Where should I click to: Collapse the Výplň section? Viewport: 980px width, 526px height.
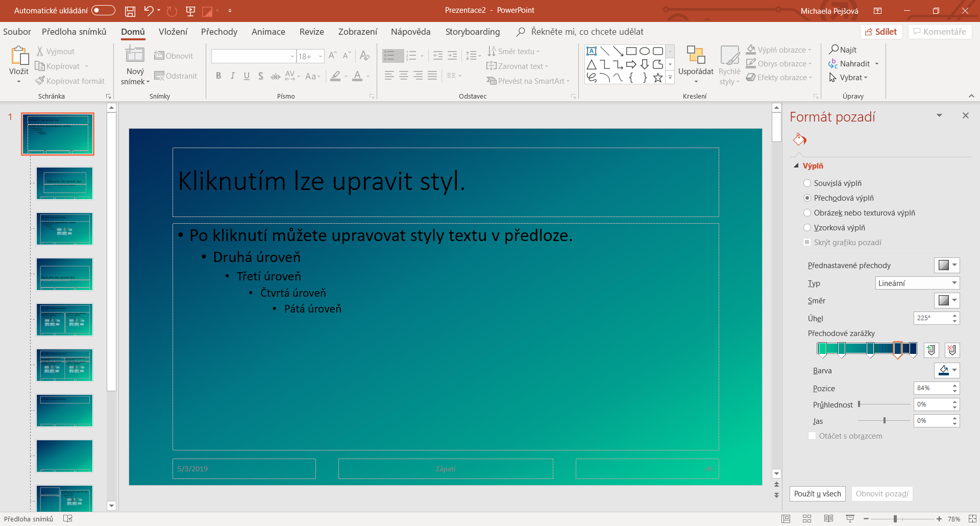pyautogui.click(x=796, y=166)
